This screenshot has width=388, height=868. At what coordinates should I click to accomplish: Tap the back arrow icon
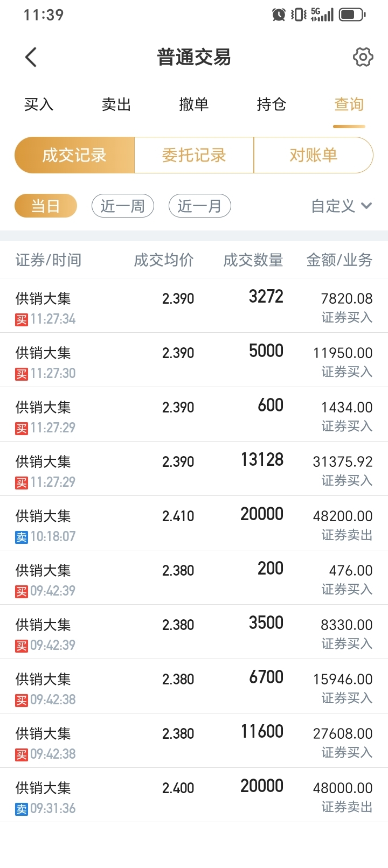click(x=31, y=57)
